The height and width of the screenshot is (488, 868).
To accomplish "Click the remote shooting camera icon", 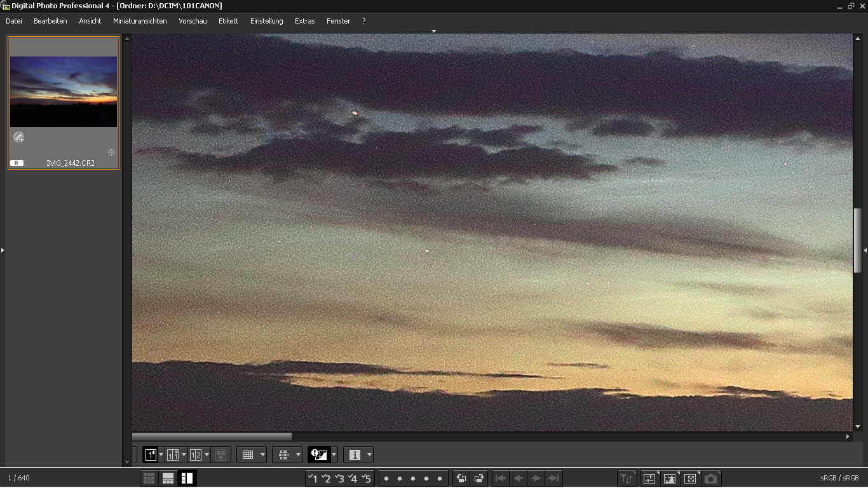I will pyautogui.click(x=710, y=478).
